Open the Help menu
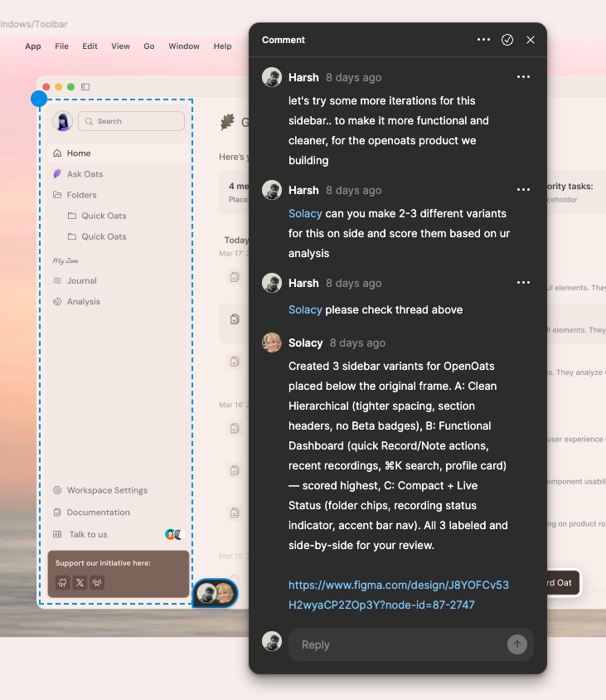 [x=222, y=46]
